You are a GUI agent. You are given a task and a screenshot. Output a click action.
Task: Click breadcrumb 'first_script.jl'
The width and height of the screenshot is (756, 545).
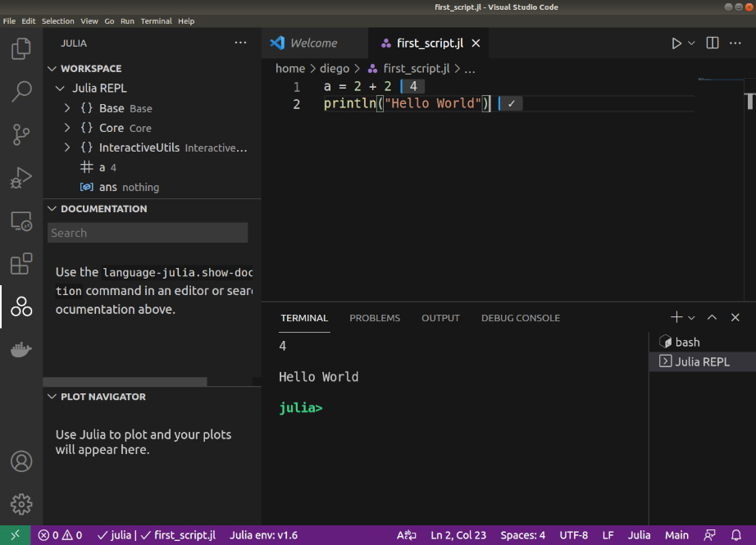tap(416, 68)
